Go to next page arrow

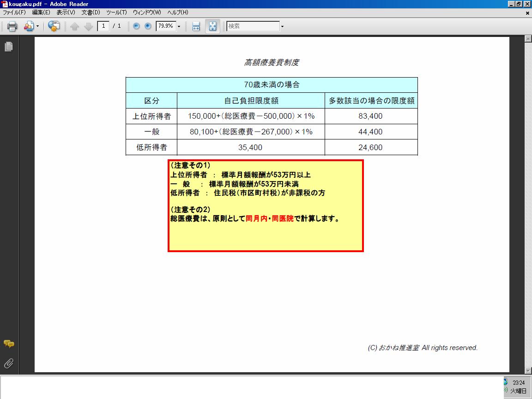[89, 26]
